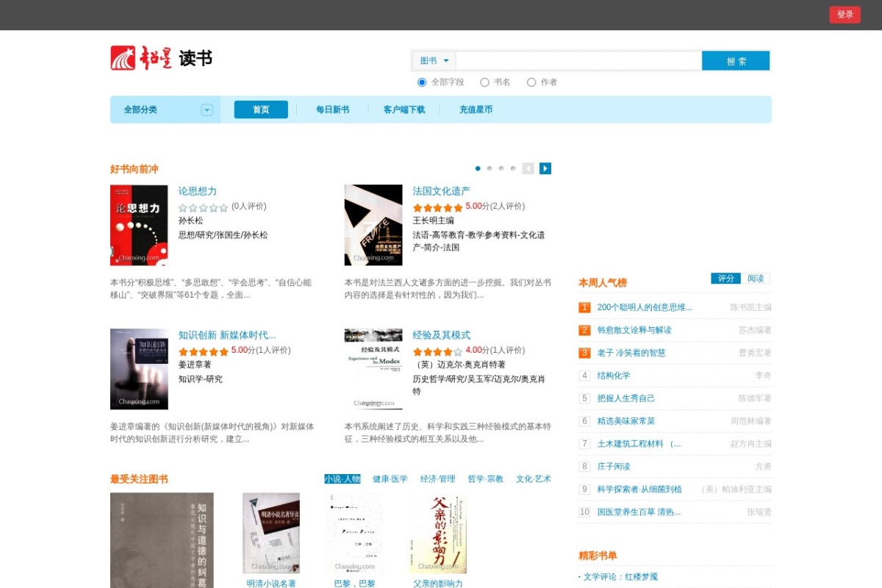Expand the 全部分类 category dropdown arrow
The height and width of the screenshot is (588, 882).
[207, 110]
